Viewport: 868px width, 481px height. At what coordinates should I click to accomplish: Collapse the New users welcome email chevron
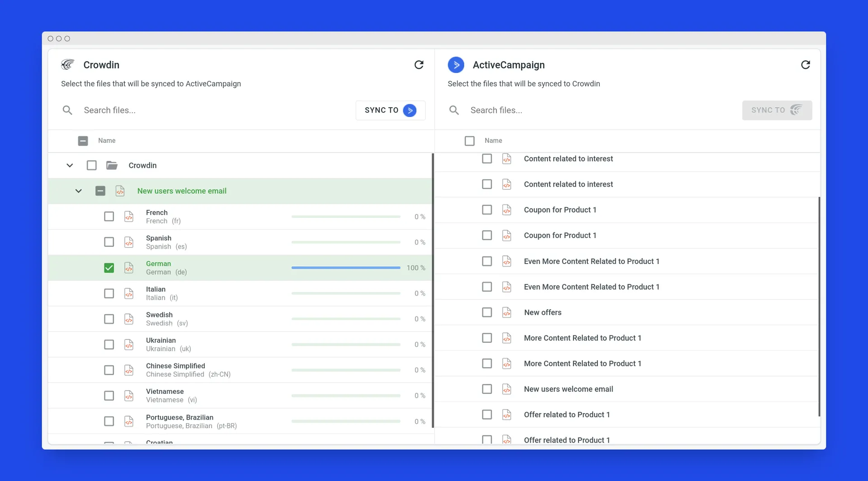[78, 191]
